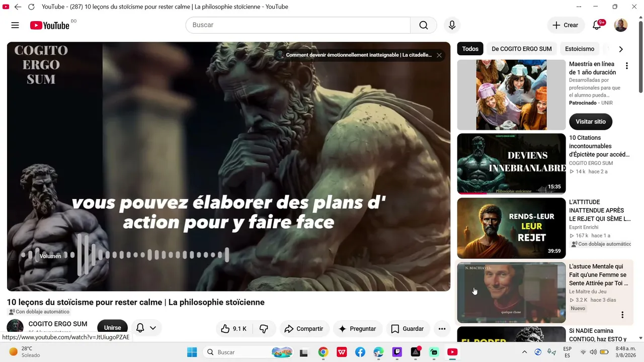Click Visitar sitio on the UNIR ad
This screenshot has width=644, height=362.
[x=591, y=122]
